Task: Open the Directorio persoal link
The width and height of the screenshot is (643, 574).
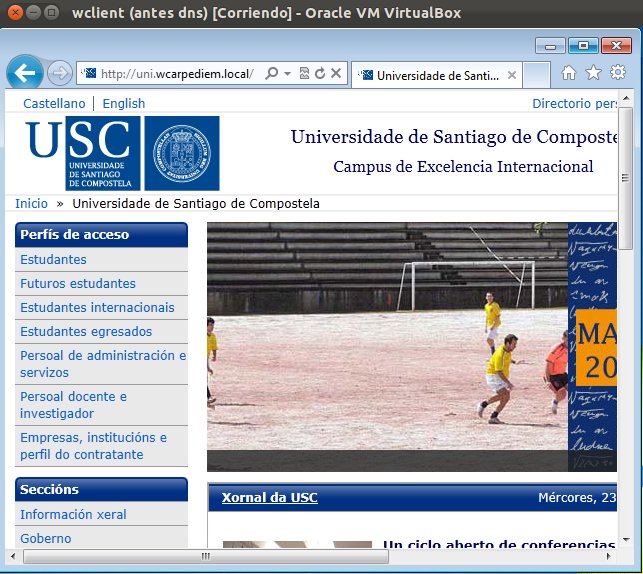Action: 574,103
